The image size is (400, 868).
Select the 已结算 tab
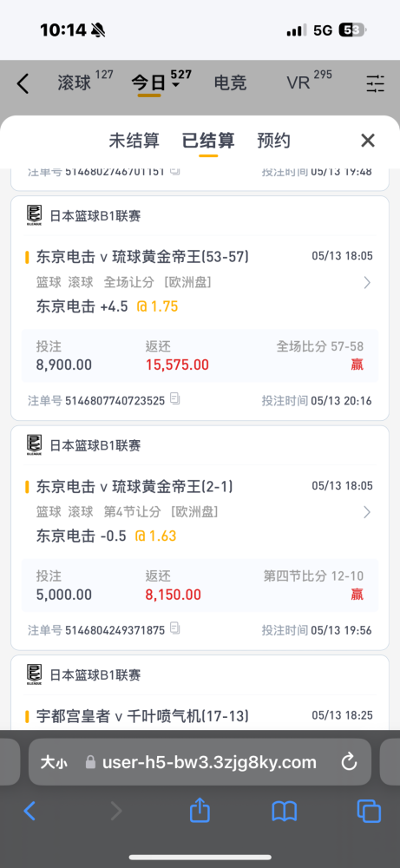coord(208,141)
